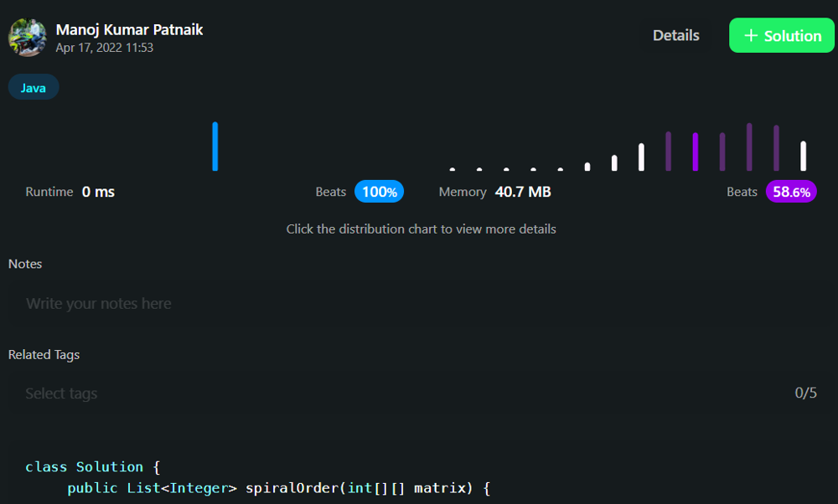Screen dimensions: 838x504
Task: Click the user avatar picture
Action: [x=27, y=38]
